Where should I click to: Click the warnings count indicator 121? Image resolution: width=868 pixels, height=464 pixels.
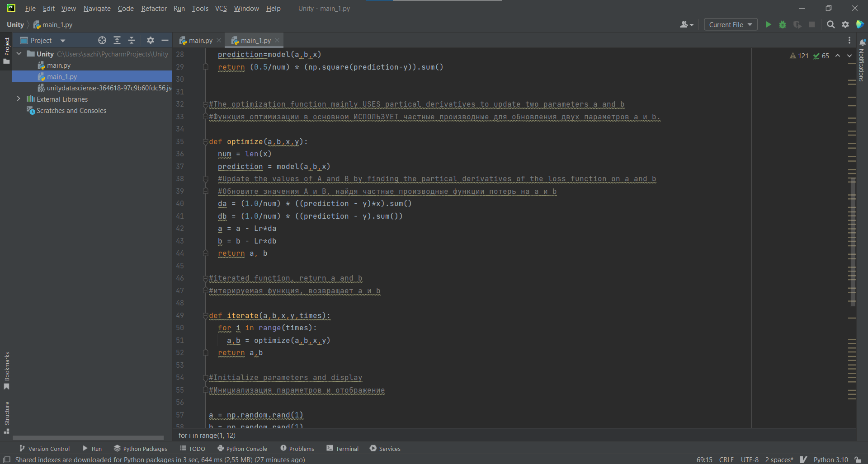[799, 56]
